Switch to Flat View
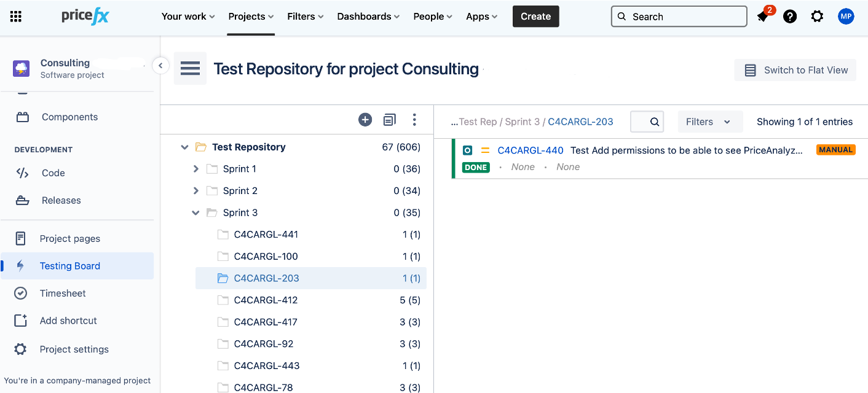868x393 pixels. coord(795,70)
